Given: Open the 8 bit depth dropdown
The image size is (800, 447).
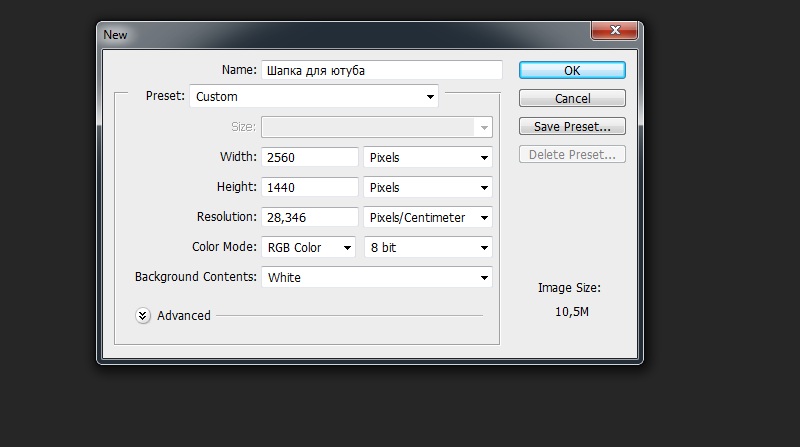Looking at the screenshot, I should click(x=428, y=247).
